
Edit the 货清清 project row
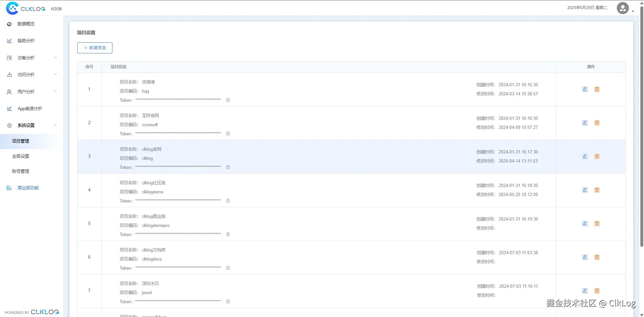coord(585,89)
